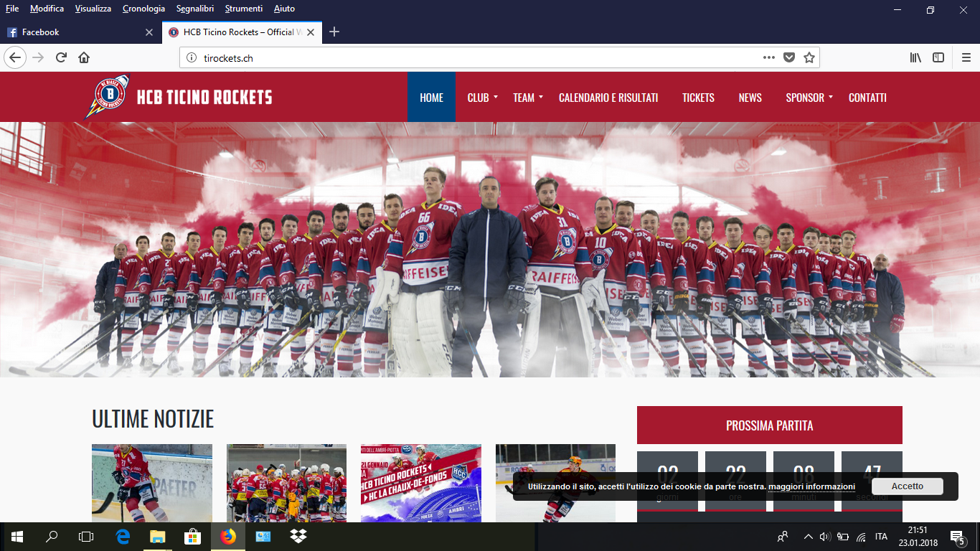The height and width of the screenshot is (551, 980).
Task: Expand the TEAM dropdown menu
Action: click(x=528, y=98)
